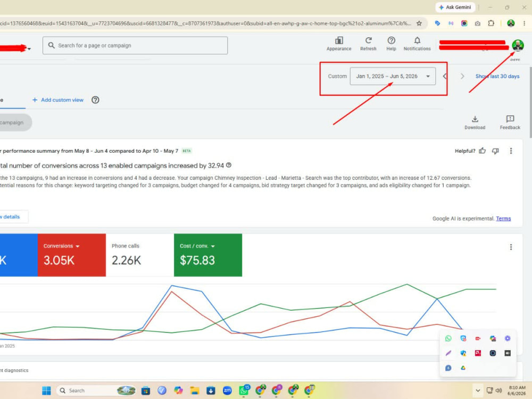
Task: Click the browser address bar URL
Action: [x=205, y=23]
